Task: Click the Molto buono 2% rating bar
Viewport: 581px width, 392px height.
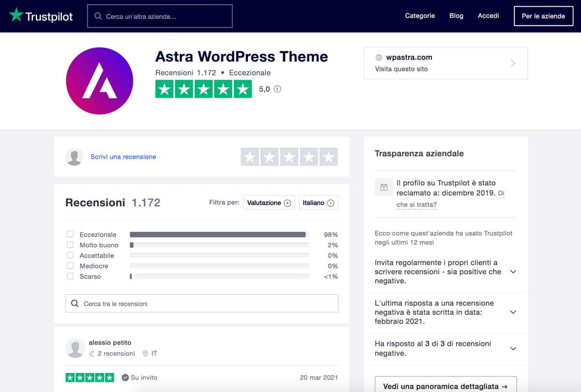Action: (x=219, y=245)
